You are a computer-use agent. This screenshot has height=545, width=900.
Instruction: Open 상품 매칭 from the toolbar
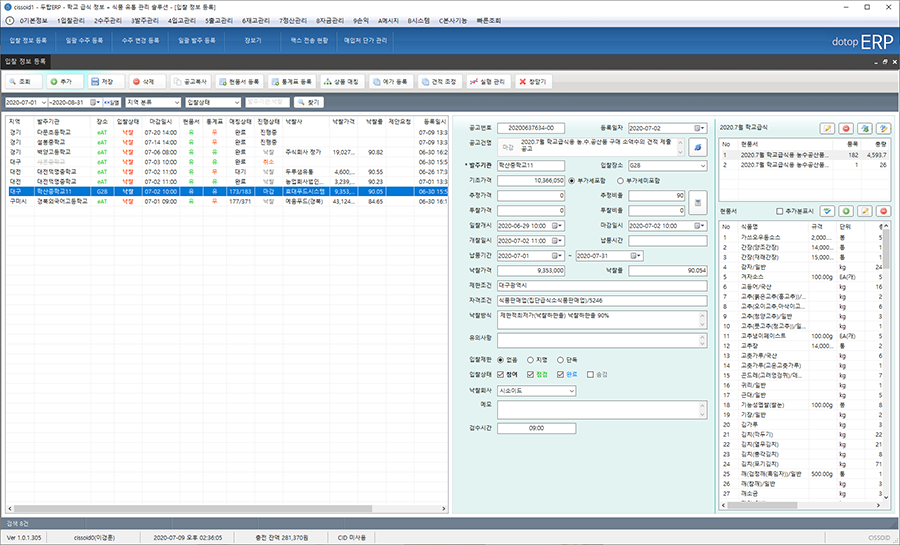tap(342, 81)
